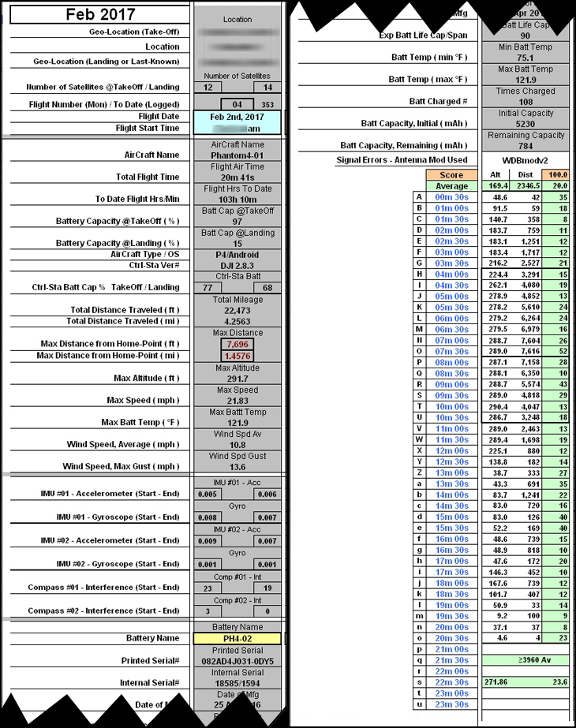Click the Max Altitude value "291.7"
Image resolution: width=576 pixels, height=728 pixels.
click(x=238, y=379)
